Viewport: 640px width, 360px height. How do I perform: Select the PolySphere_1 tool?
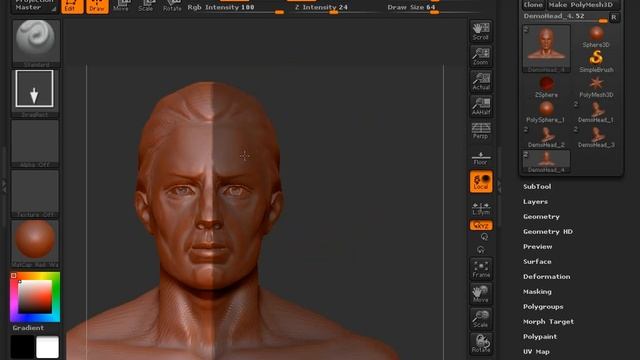coord(546,112)
